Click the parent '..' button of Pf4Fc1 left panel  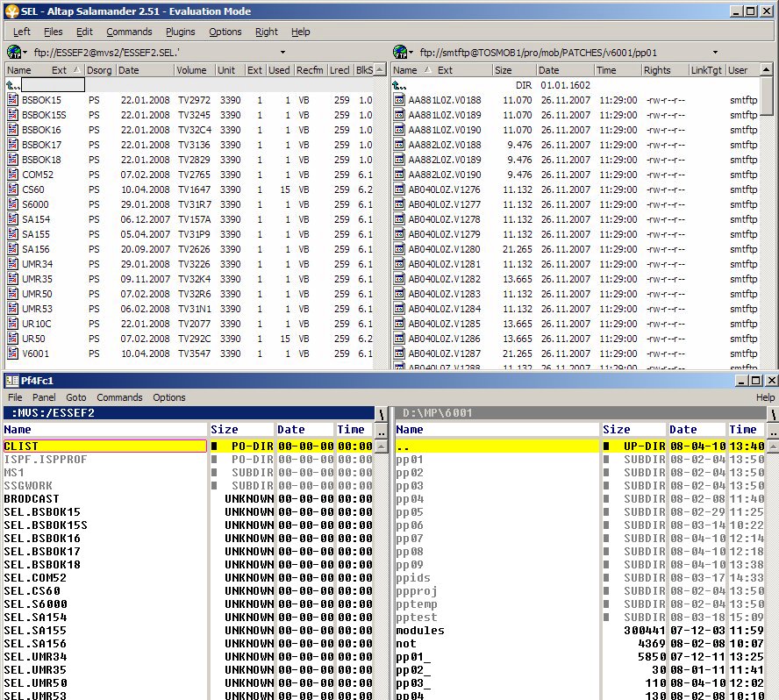point(381,430)
